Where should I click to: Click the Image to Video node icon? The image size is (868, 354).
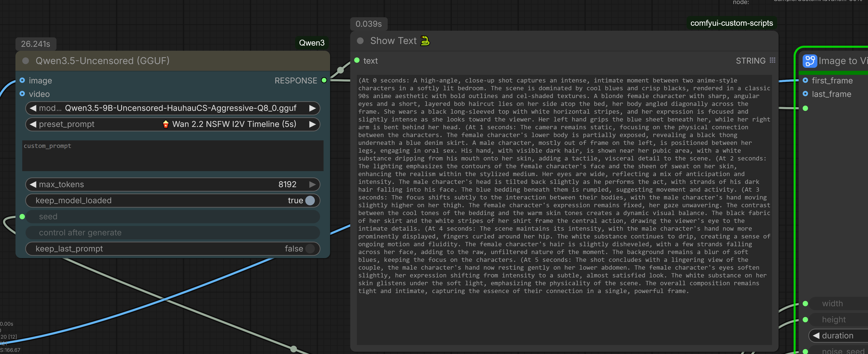point(810,61)
